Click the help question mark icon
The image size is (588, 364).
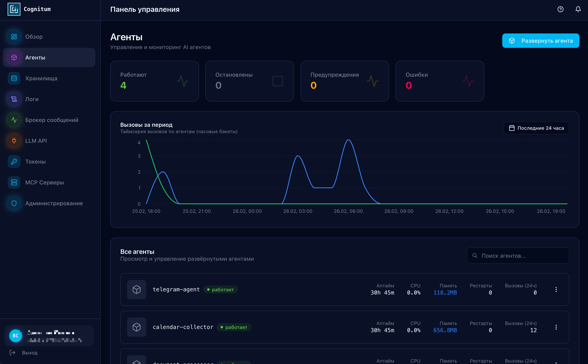(x=560, y=9)
